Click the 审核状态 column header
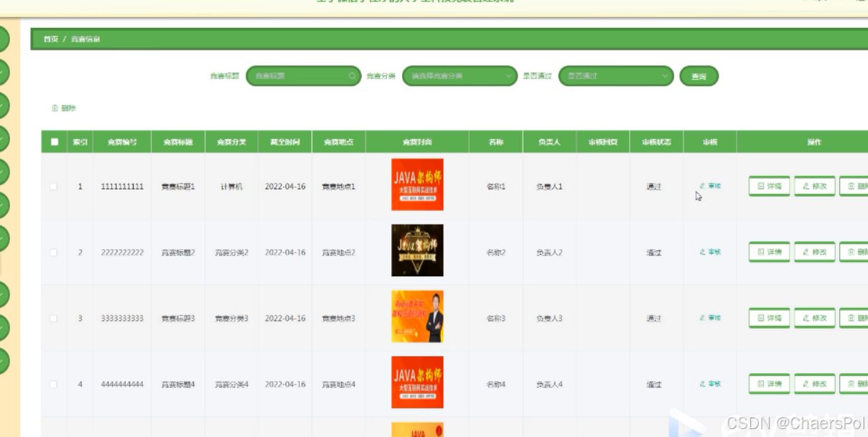Screen dimensions: 868x437 (656, 142)
